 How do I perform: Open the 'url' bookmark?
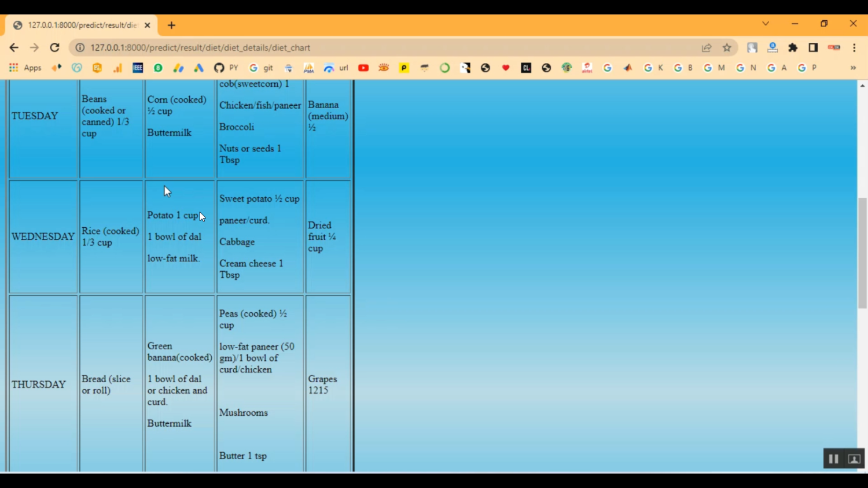pos(336,68)
